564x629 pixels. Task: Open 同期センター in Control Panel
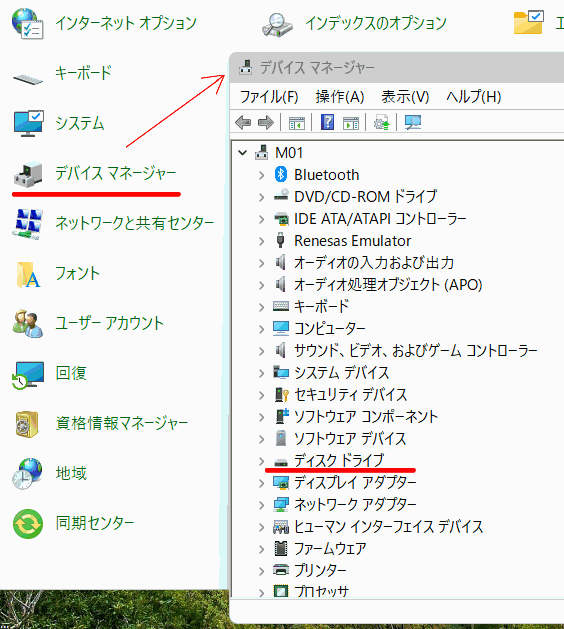95,523
